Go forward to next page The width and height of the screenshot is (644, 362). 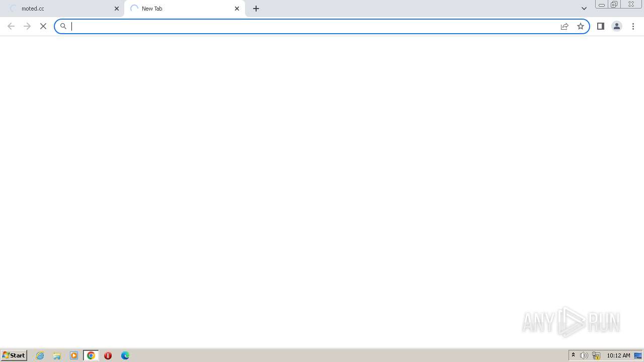pos(27,26)
